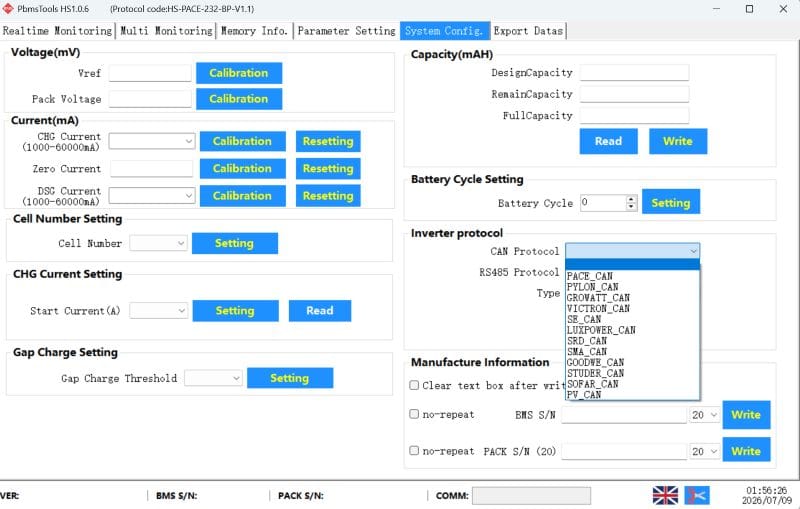The height and width of the screenshot is (509, 800).
Task: Decrement Battery Cycle spinner down arrow
Action: [x=631, y=207]
